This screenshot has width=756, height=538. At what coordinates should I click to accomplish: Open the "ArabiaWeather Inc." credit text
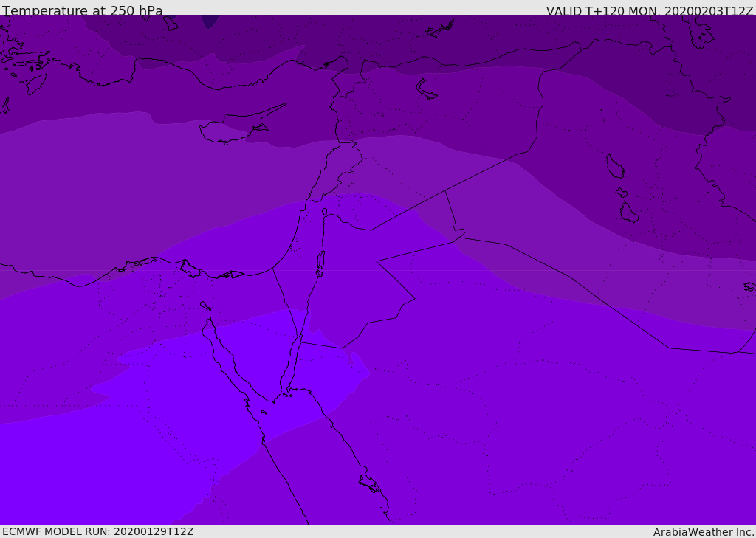click(x=704, y=532)
